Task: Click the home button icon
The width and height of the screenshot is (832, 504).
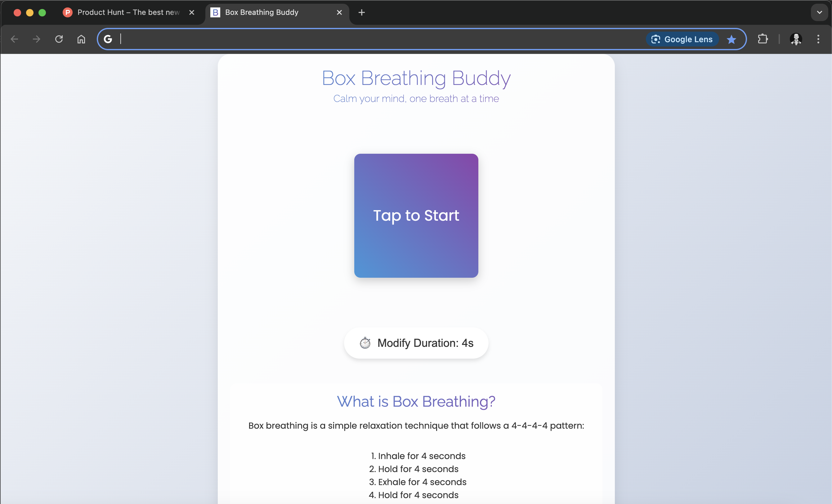Action: 81,39
